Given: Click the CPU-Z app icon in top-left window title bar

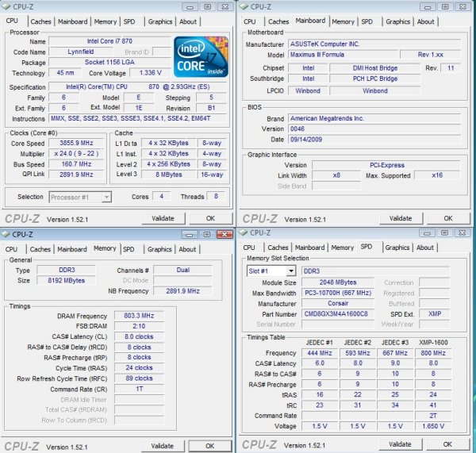Looking at the screenshot, I should pos(6,6).
